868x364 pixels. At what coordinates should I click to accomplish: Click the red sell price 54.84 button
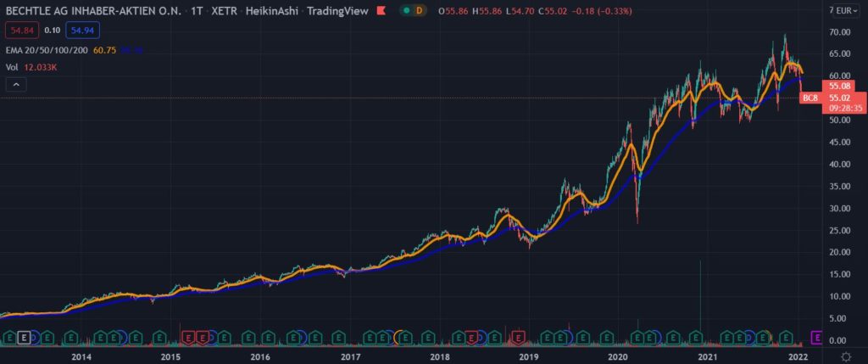(22, 31)
